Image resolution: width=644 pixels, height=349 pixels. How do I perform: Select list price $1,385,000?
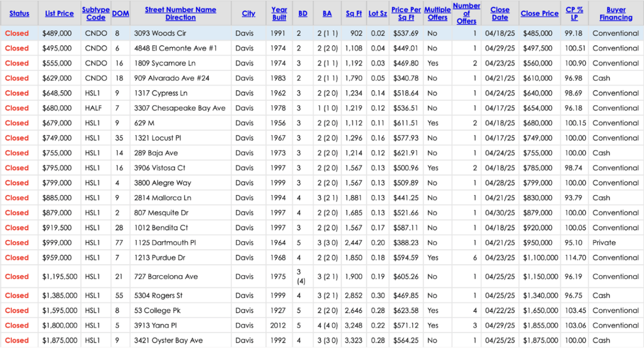click(x=59, y=296)
